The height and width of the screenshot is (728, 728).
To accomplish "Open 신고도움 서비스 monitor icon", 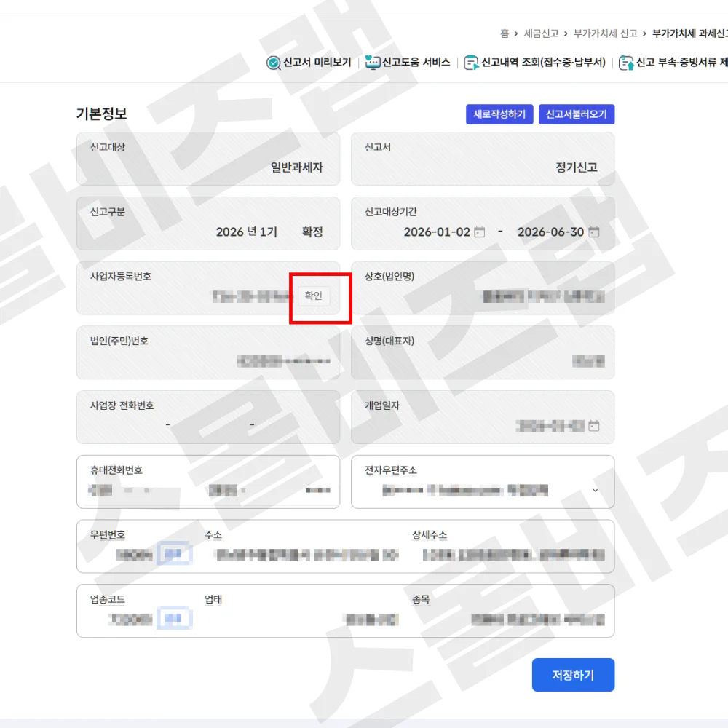I will click(372, 62).
